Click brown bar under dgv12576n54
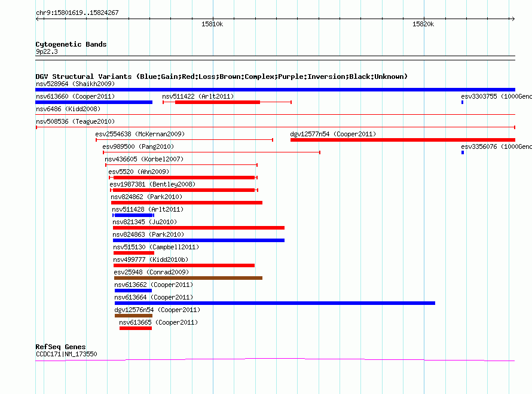The height and width of the screenshot is (394, 532). 134,316
